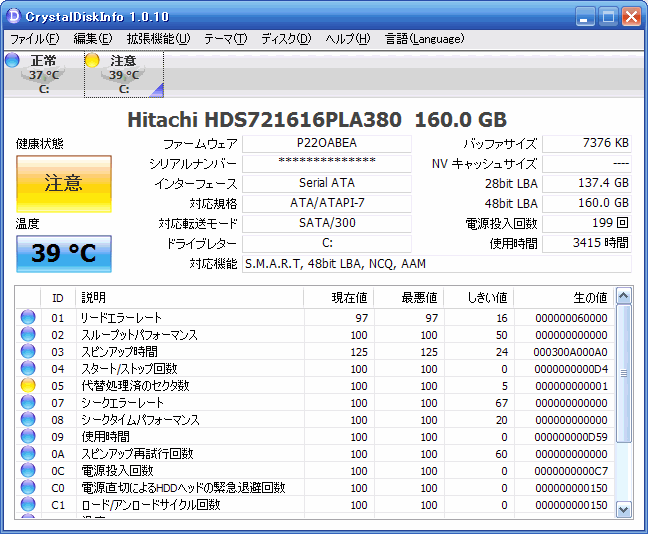This screenshot has height=534, width=648.
Task: Click the SMART list scroll down arrow
Action: 624,509
